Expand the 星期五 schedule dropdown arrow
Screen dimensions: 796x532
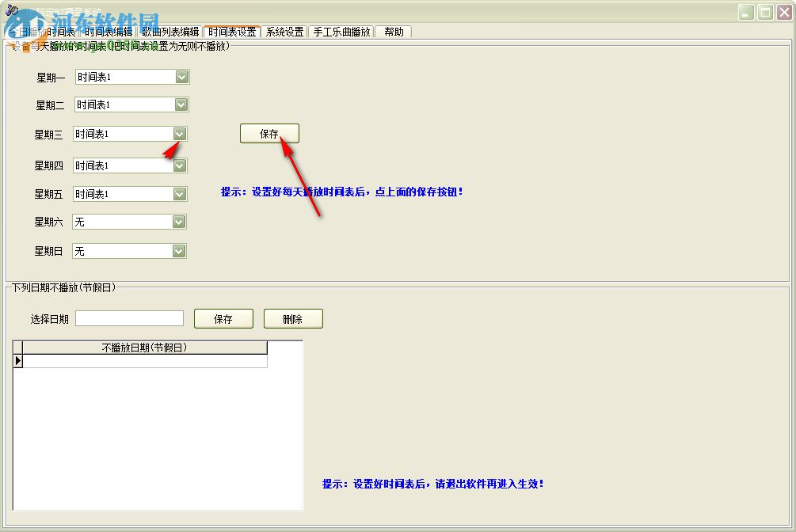180,194
